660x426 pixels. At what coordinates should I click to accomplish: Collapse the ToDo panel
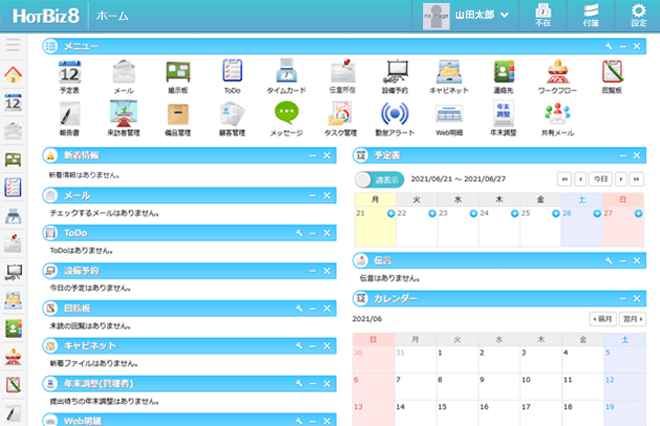313,233
